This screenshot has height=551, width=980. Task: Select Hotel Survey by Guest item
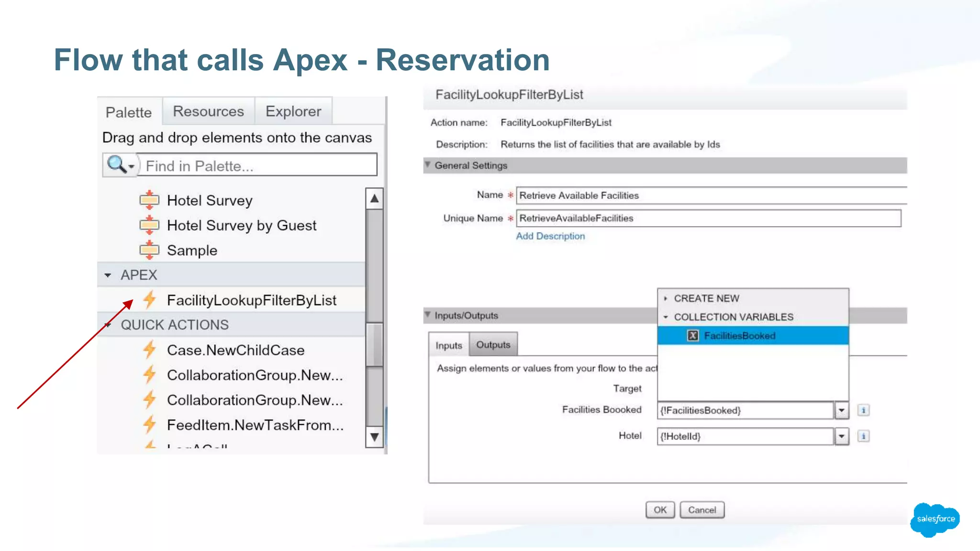coord(242,225)
